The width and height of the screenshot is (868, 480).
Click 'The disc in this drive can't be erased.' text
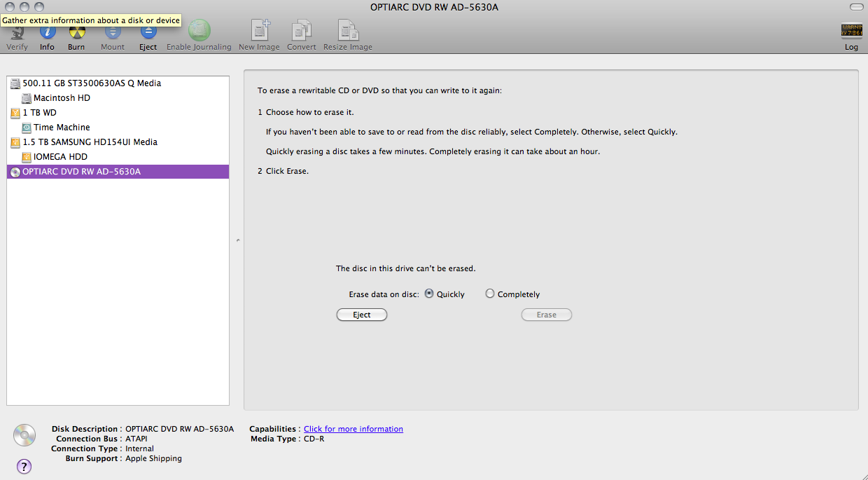[406, 268]
